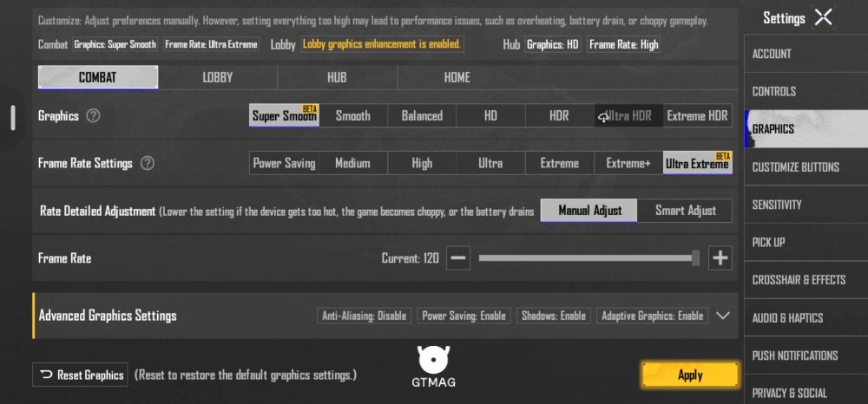Open GRAPHICS settings category
This screenshot has width=868, height=404.
tap(806, 129)
